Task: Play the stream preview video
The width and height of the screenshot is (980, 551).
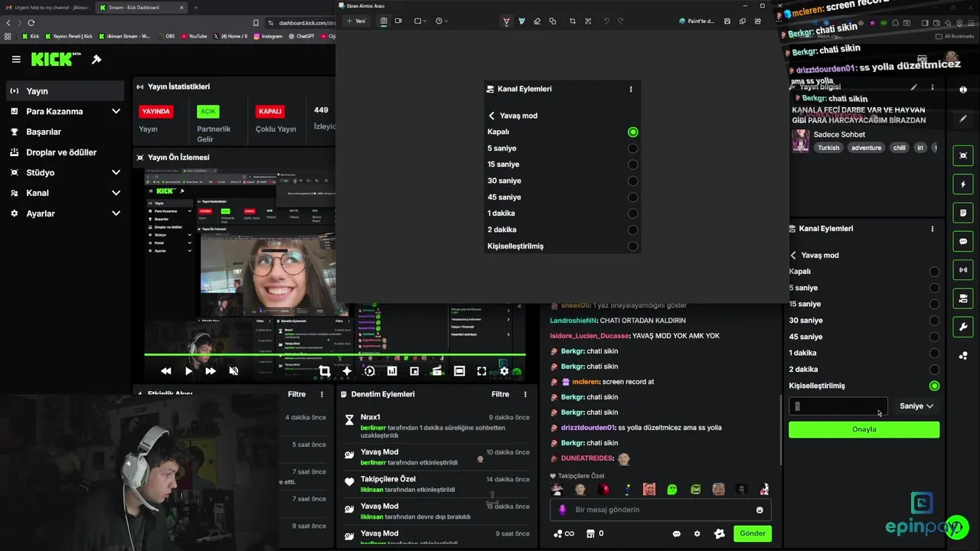Action: point(188,371)
